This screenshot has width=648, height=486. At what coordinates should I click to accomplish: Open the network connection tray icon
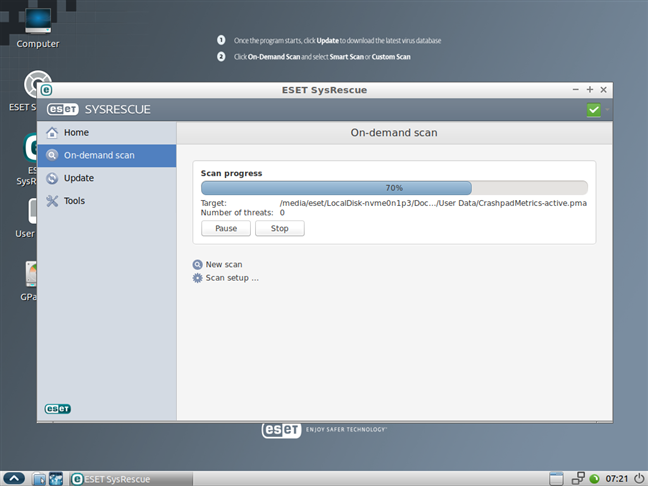point(578,479)
